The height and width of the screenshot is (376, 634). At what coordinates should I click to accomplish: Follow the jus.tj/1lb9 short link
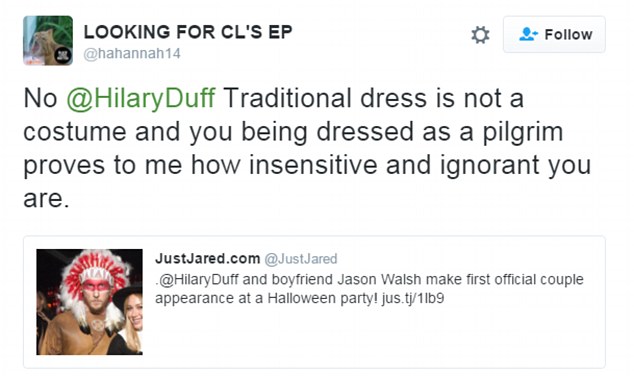click(x=413, y=298)
